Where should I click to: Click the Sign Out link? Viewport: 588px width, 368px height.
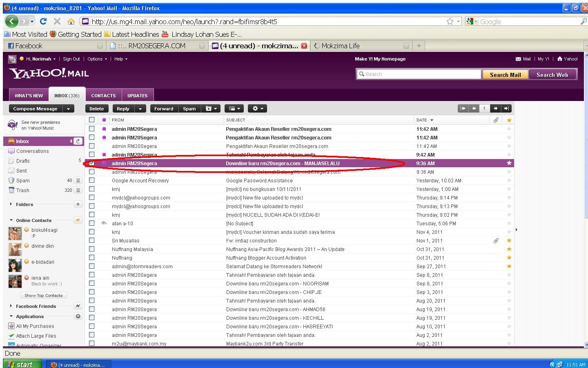point(71,59)
